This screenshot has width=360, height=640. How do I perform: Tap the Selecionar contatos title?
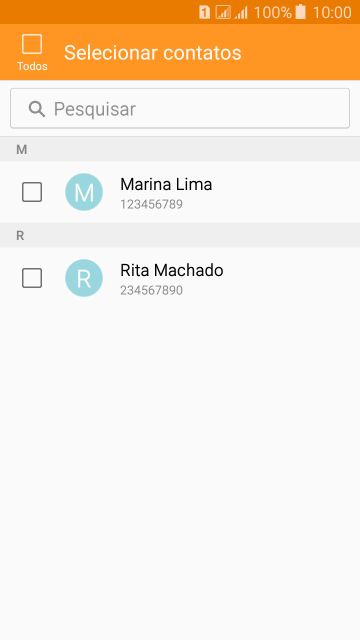tap(153, 53)
